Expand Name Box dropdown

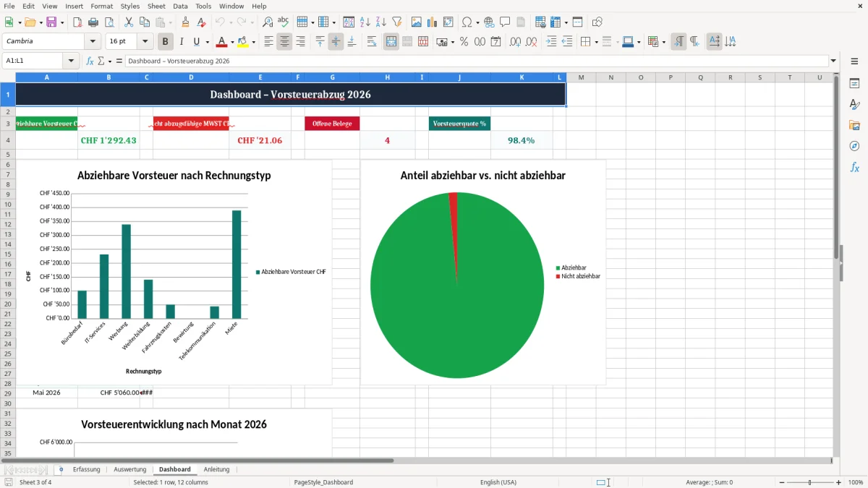(x=72, y=61)
